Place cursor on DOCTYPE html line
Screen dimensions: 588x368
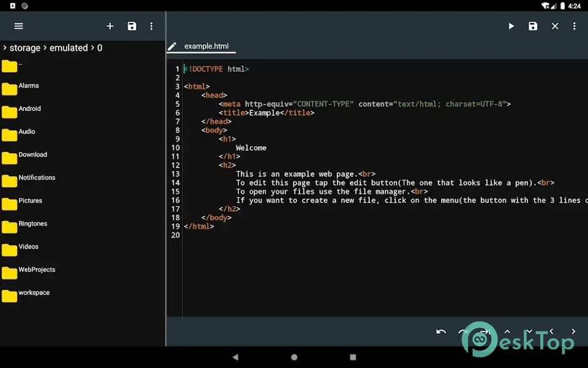pyautogui.click(x=216, y=69)
